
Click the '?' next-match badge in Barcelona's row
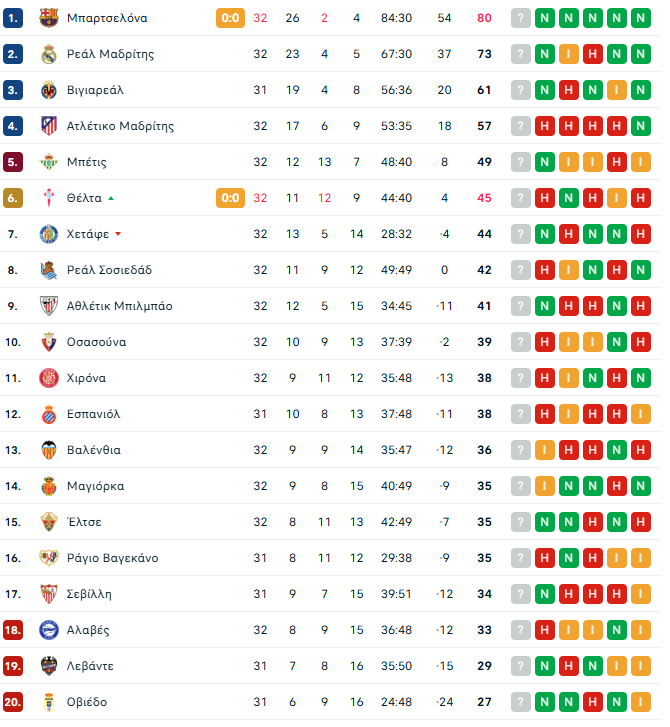click(520, 18)
